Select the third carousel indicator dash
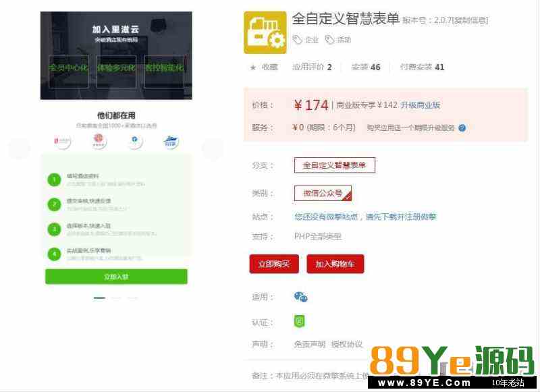The image size is (540, 392). pos(132,298)
